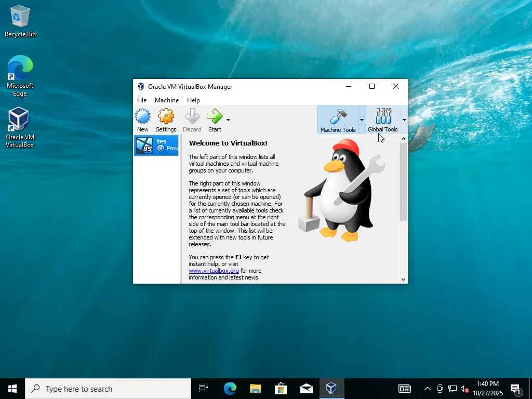This screenshot has height=399, width=532.
Task: Open the network tray icon
Action: click(453, 389)
